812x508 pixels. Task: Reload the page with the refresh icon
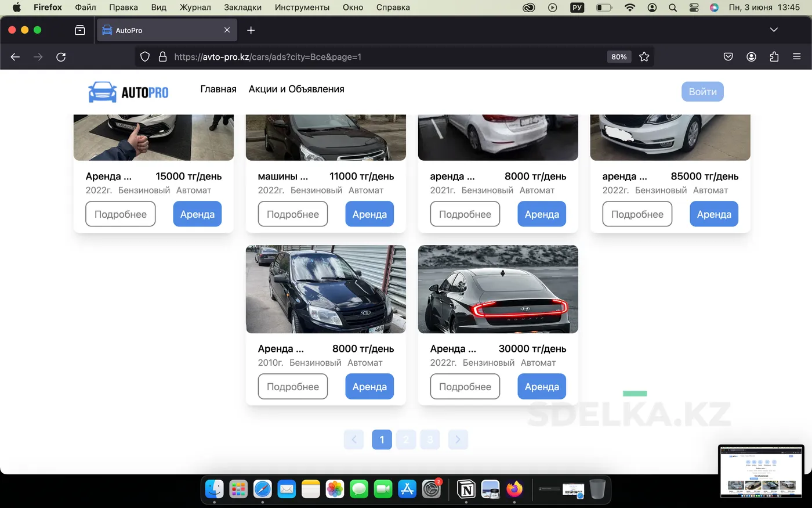61,57
